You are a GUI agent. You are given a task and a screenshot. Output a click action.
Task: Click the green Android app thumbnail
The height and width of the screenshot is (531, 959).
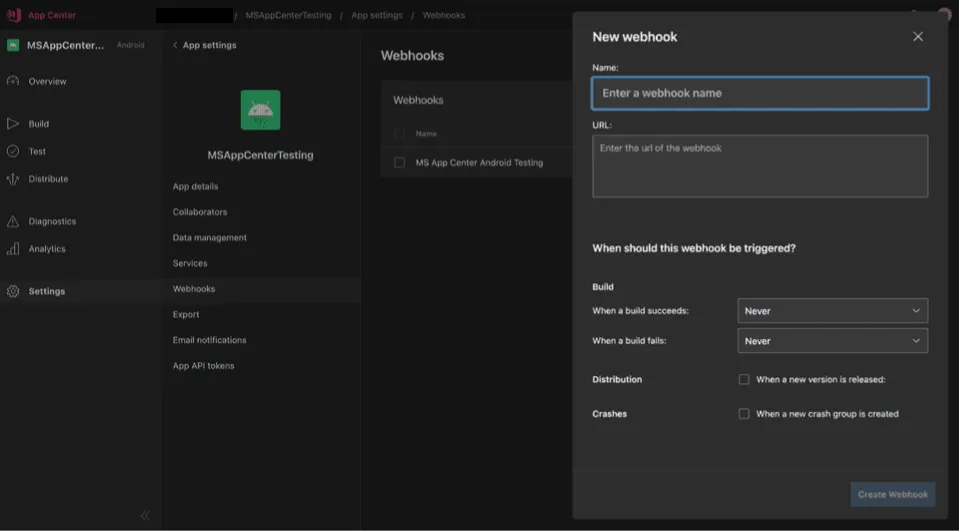coord(261,110)
